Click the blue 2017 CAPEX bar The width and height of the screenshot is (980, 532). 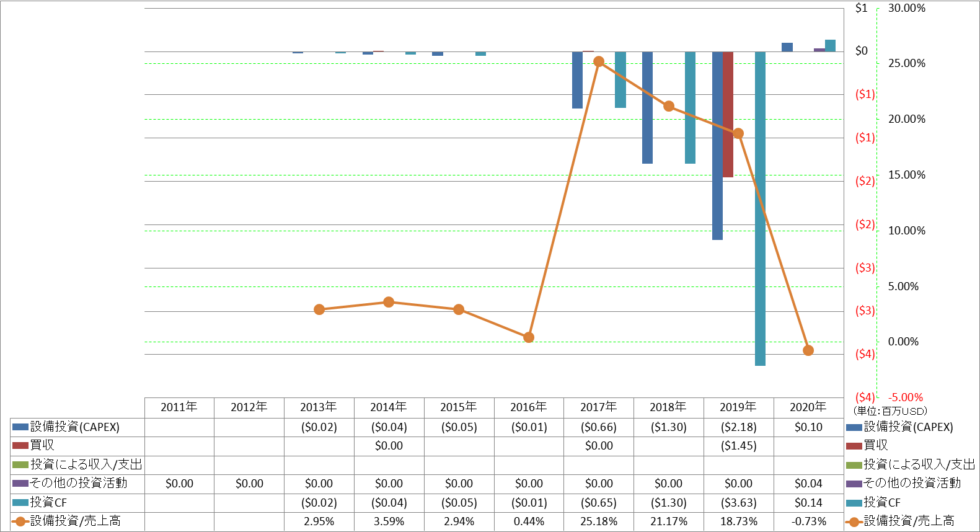point(577,80)
